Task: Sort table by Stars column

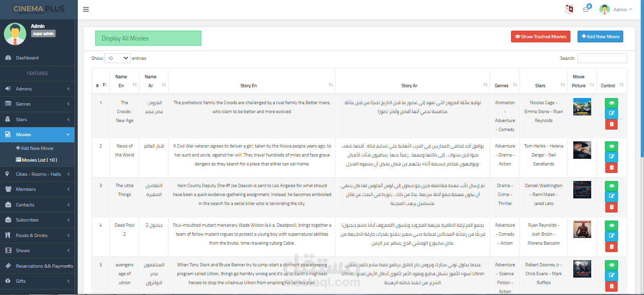Action: (544, 81)
